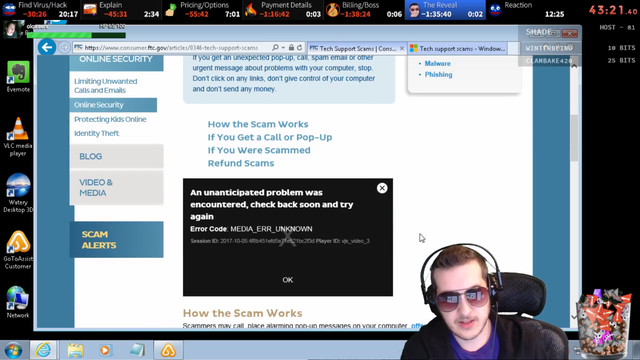Jump to How the Scam Works
The height and width of the screenshot is (360, 640).
click(x=258, y=124)
